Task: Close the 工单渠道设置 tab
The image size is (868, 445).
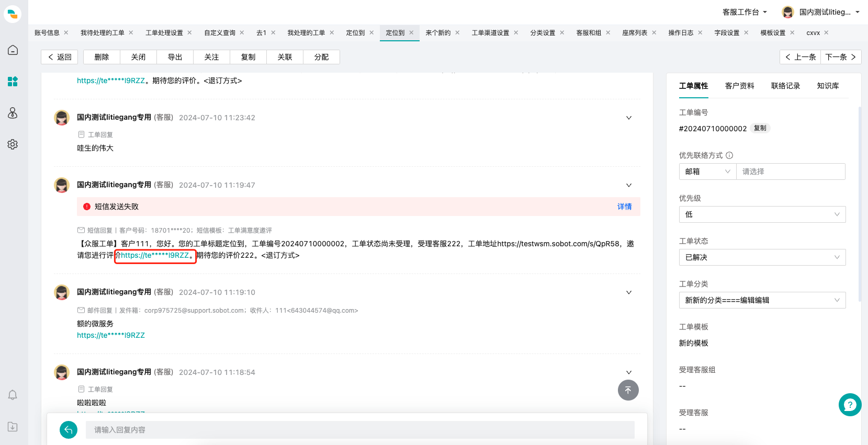Action: 516,32
